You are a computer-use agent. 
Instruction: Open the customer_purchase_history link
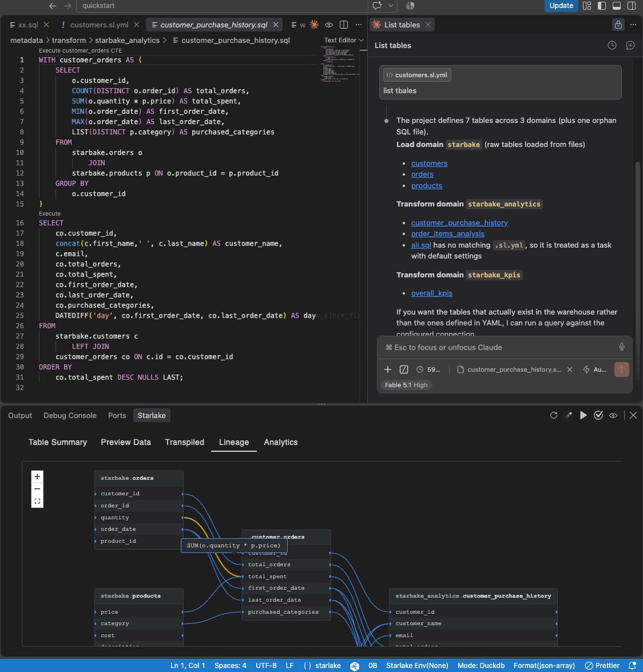pos(459,223)
